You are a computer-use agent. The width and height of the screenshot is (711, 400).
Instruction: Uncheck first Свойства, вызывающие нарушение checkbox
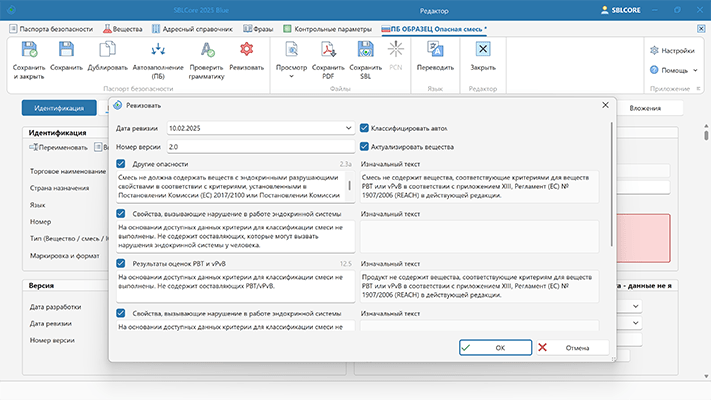tap(121, 214)
